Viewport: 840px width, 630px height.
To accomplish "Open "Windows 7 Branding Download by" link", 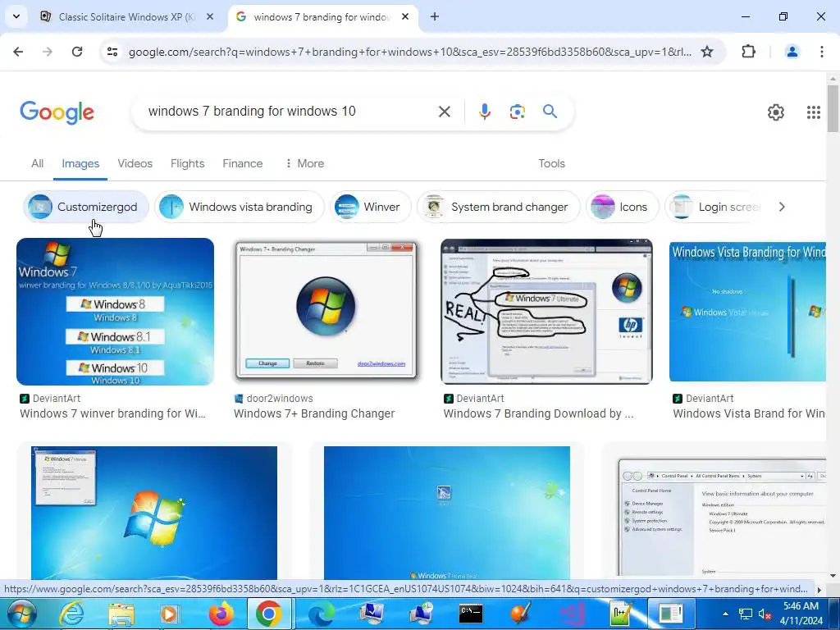I will point(538,413).
